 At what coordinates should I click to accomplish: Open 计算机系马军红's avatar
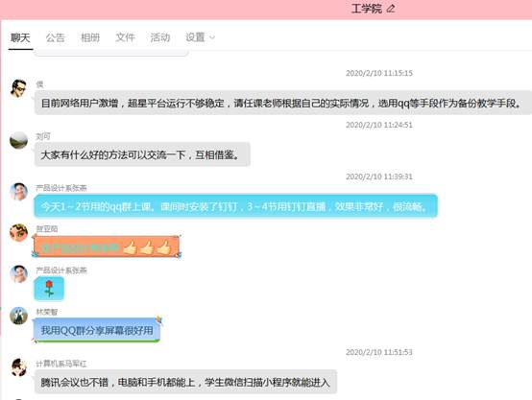(18, 367)
